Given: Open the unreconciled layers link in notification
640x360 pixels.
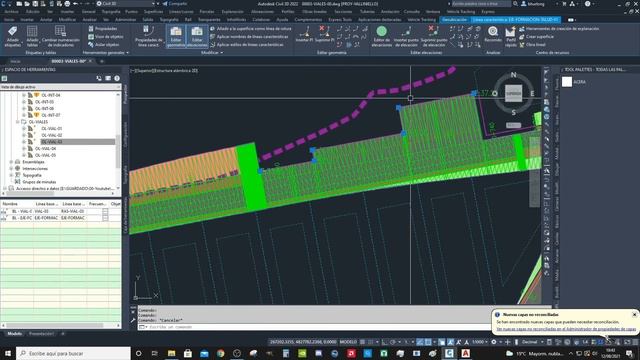Looking at the screenshot, I should tap(566, 329).
